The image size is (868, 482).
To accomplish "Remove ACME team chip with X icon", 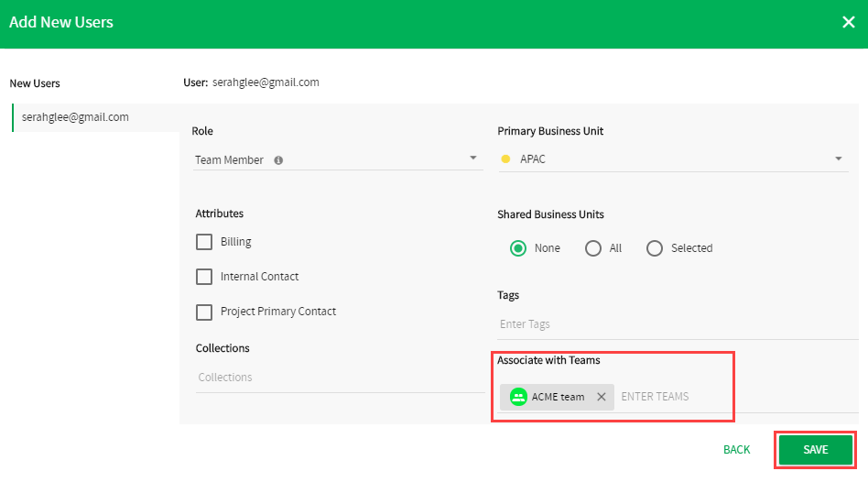I will pyautogui.click(x=602, y=397).
